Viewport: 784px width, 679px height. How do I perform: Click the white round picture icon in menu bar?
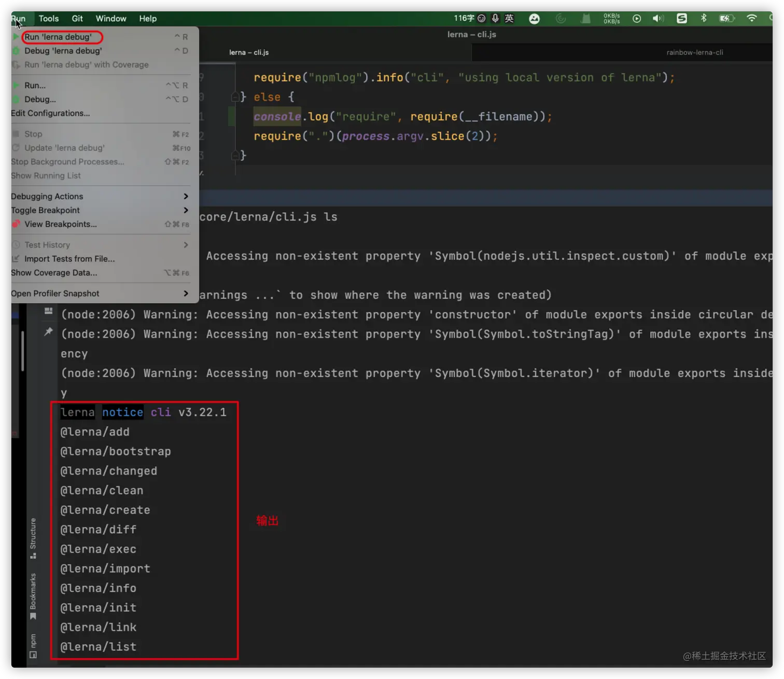coord(535,19)
